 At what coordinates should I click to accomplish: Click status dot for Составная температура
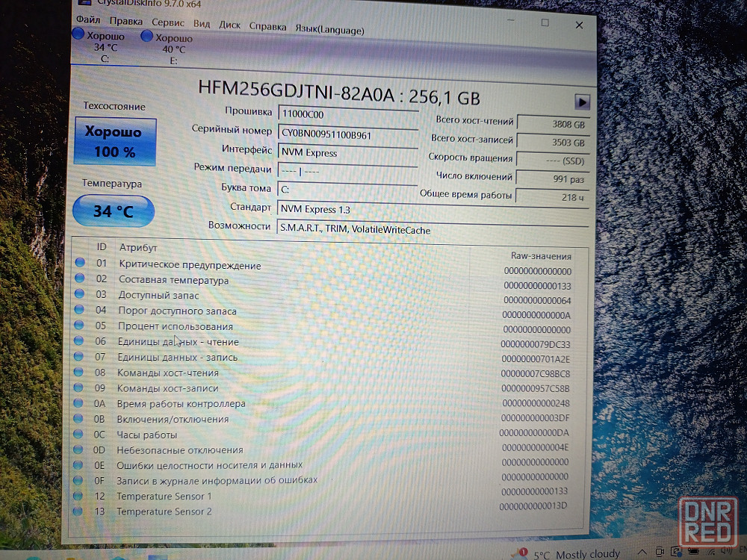tap(80, 279)
